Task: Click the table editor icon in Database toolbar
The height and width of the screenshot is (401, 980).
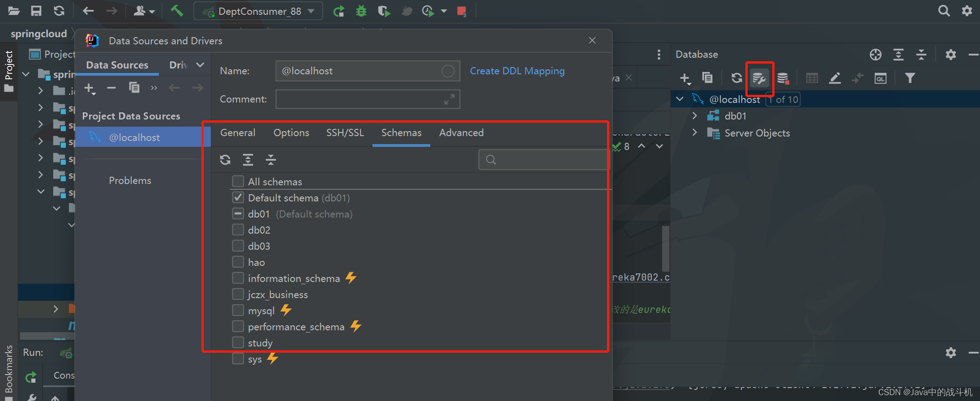Action: pyautogui.click(x=812, y=78)
